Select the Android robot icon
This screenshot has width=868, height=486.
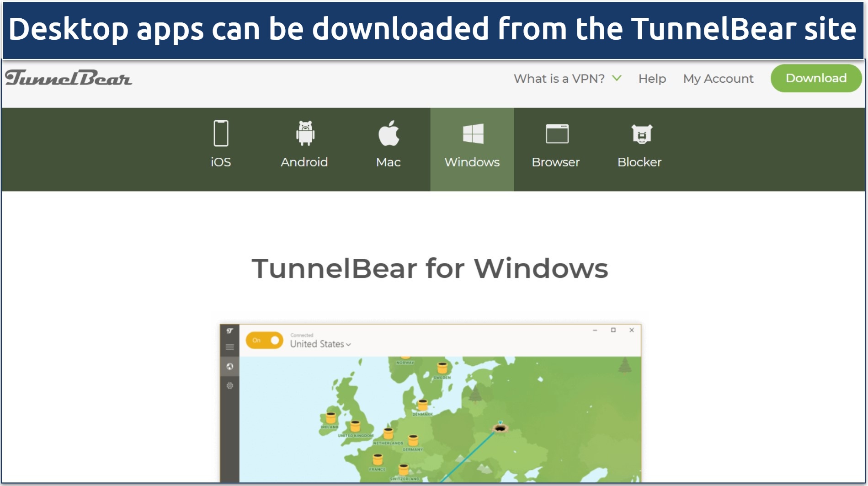pyautogui.click(x=304, y=133)
